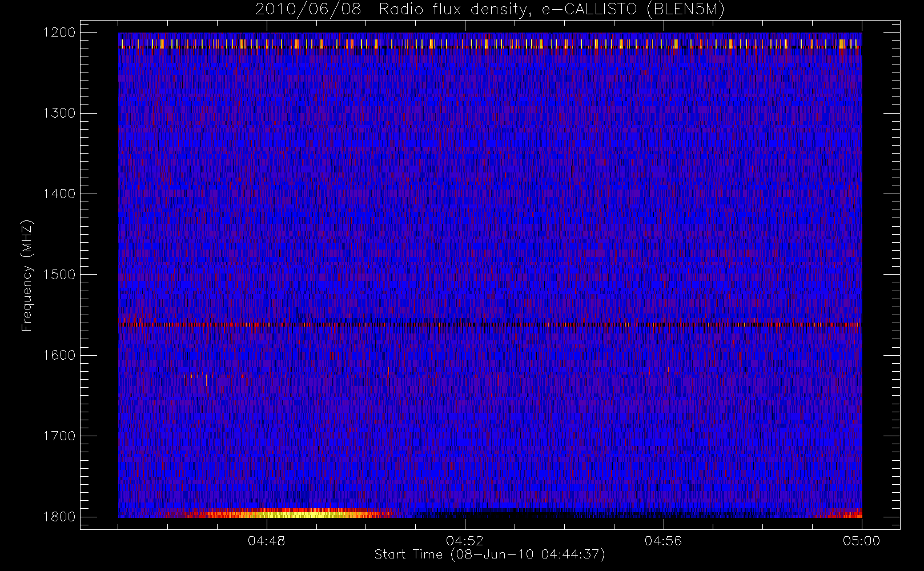Click the 04:48 time tick label

coord(266,541)
